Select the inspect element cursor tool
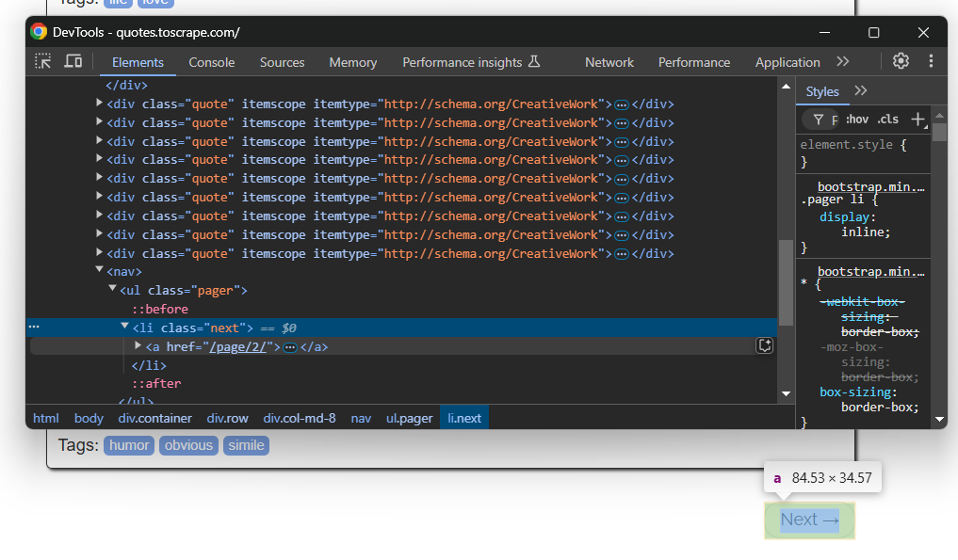 coord(41,60)
